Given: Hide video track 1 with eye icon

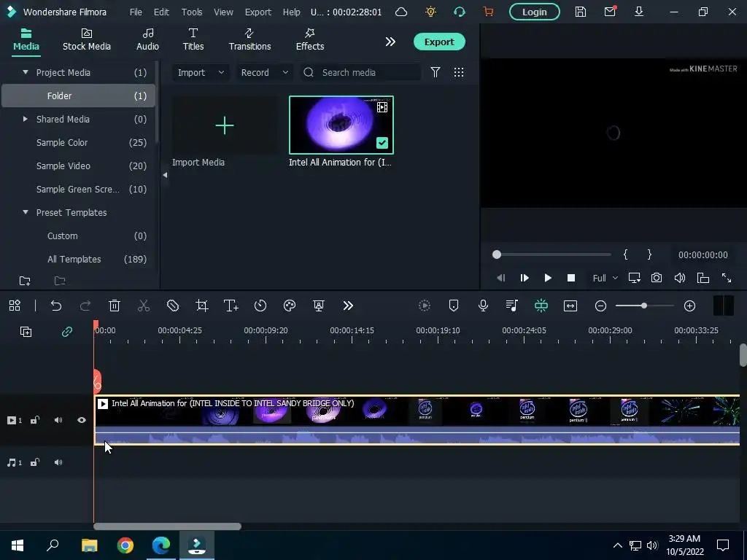Looking at the screenshot, I should [82, 420].
